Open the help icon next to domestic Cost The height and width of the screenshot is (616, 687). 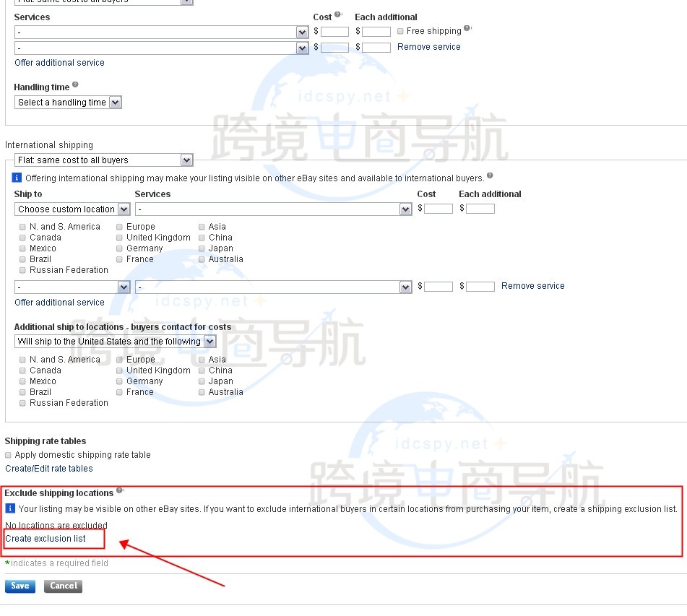pyautogui.click(x=338, y=15)
